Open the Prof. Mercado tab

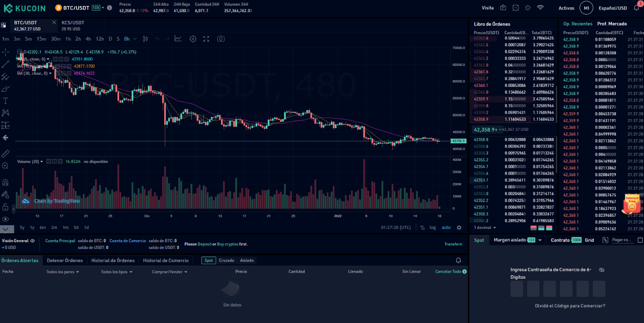(x=612, y=24)
